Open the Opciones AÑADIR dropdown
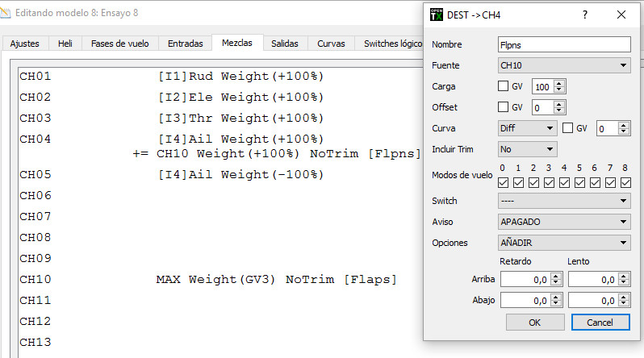 click(564, 243)
